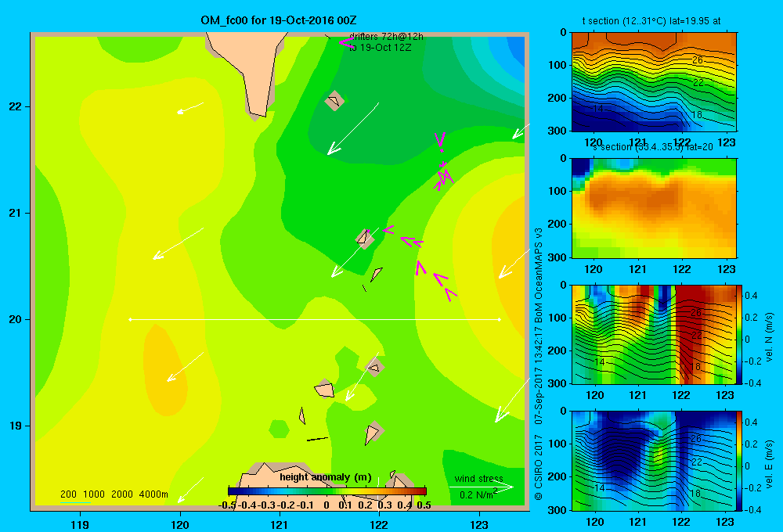The image size is (783, 532).
Task: Click the magenta drifter legend arrow beside "drifters"
Action: coord(346,43)
